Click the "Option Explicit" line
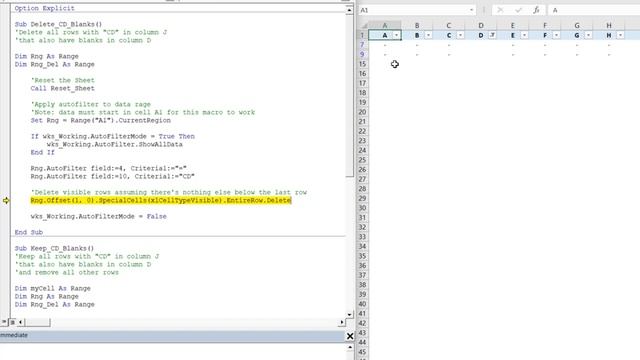 click(x=44, y=8)
